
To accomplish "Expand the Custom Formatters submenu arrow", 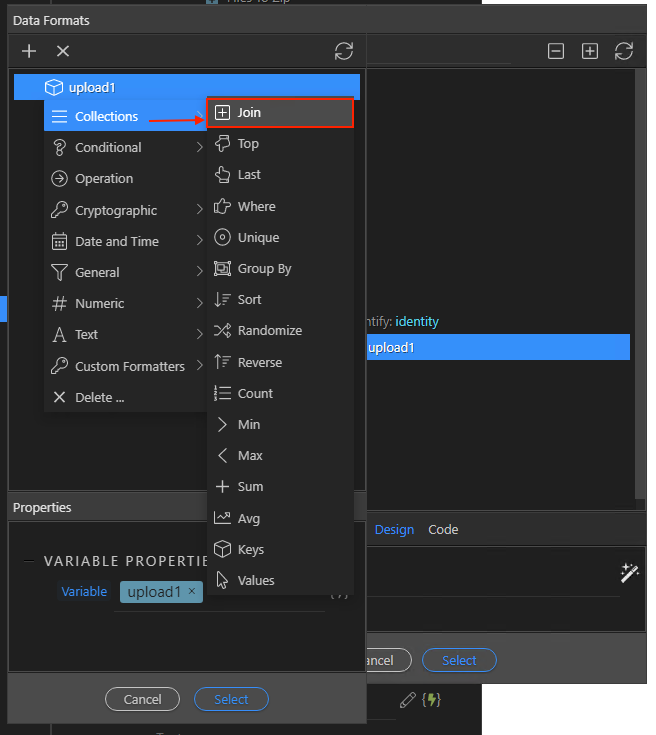I will (200, 365).
